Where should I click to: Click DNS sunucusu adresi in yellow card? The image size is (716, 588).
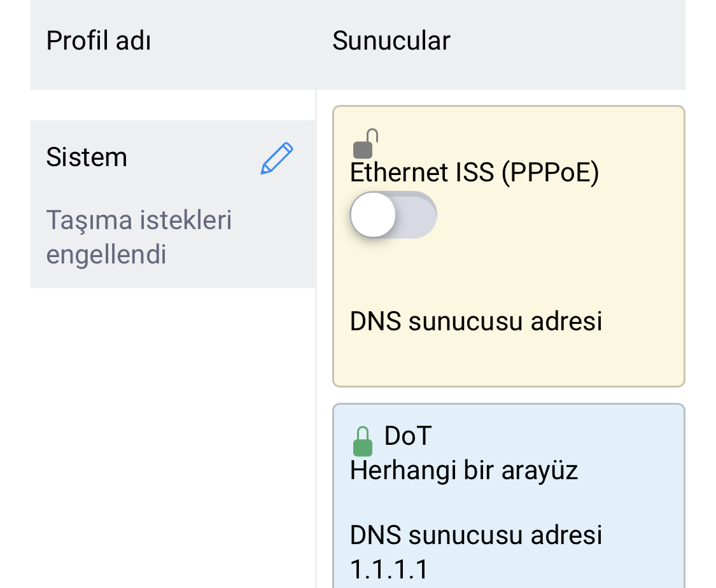(476, 321)
